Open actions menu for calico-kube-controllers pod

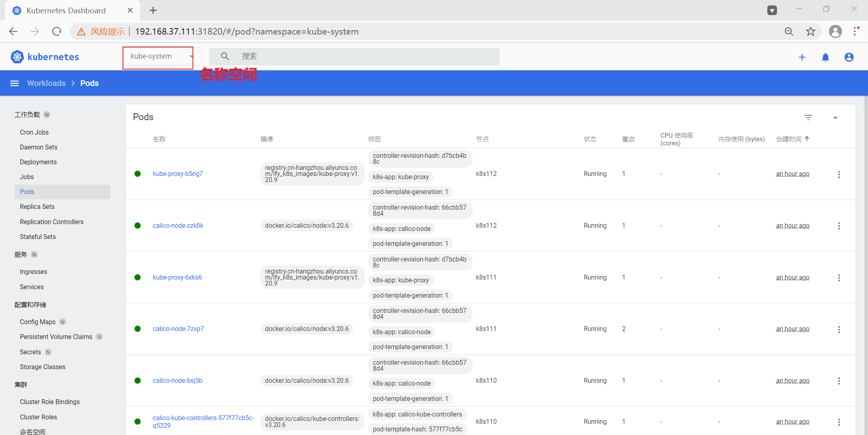(839, 422)
